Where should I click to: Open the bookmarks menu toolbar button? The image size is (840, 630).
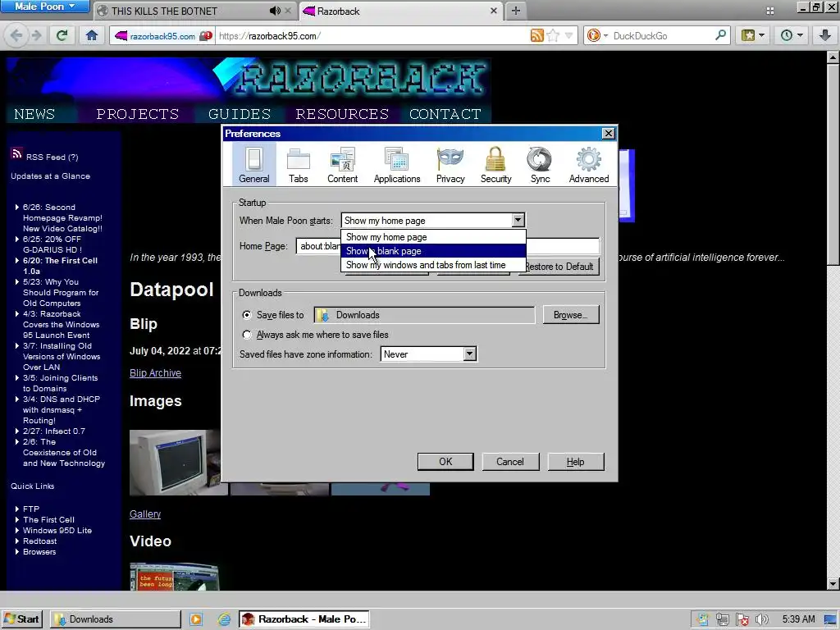[753, 36]
